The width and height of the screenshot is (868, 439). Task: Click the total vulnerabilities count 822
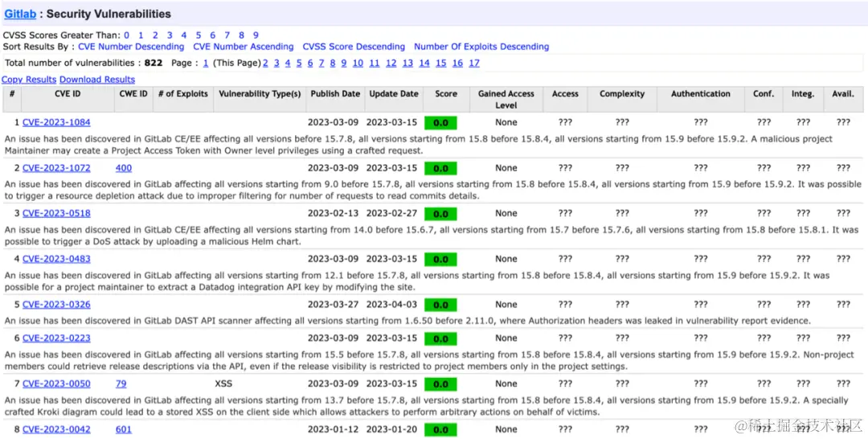tap(154, 63)
